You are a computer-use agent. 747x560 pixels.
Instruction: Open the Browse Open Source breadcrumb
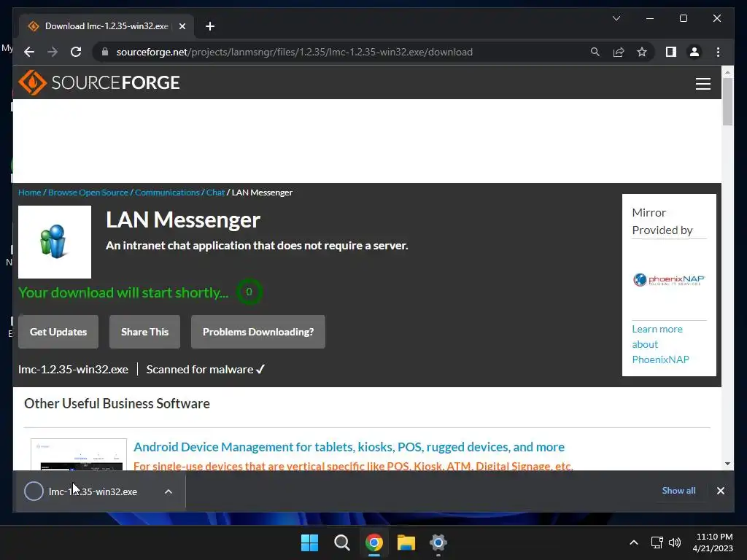coord(88,192)
